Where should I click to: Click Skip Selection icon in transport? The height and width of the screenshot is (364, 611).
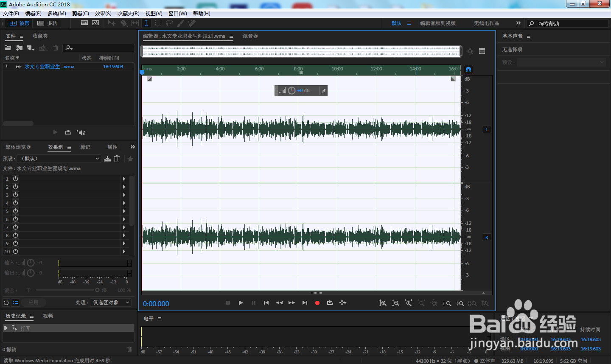[343, 303]
